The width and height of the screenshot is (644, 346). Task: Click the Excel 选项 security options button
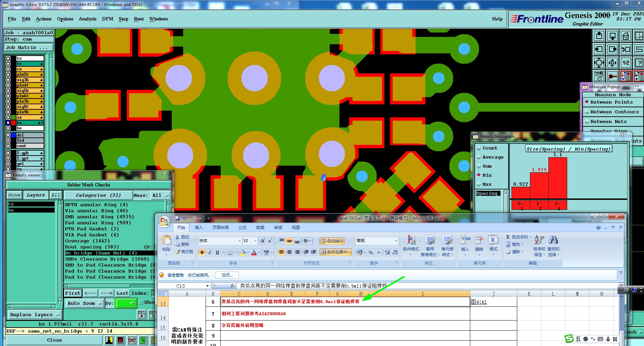pyautogui.click(x=227, y=275)
